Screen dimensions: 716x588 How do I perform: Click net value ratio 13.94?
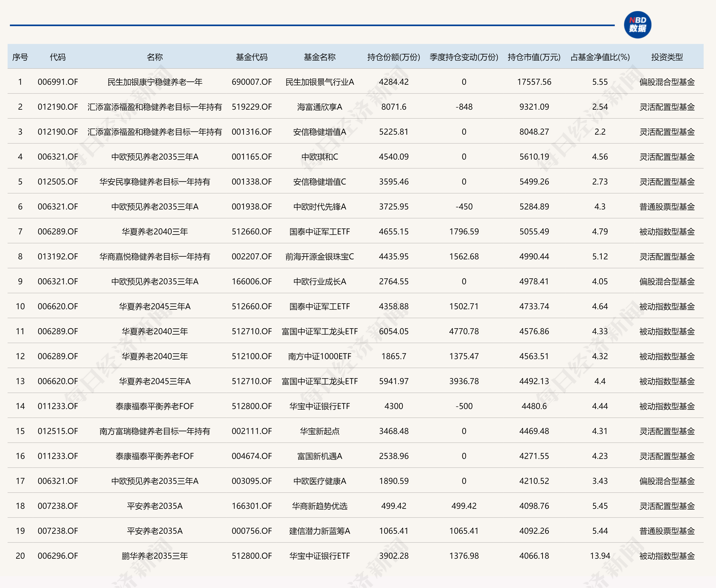coord(600,556)
